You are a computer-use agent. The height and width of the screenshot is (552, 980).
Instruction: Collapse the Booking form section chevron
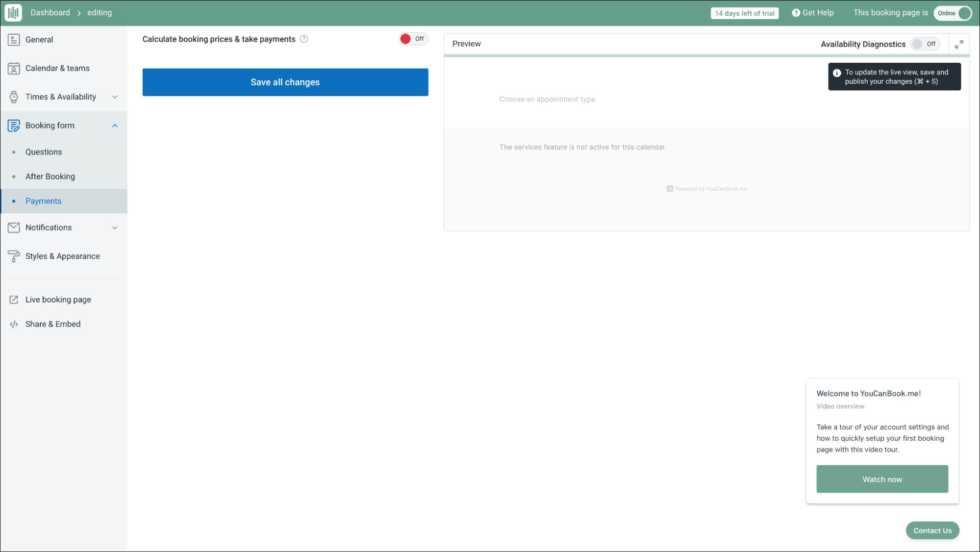tap(115, 125)
